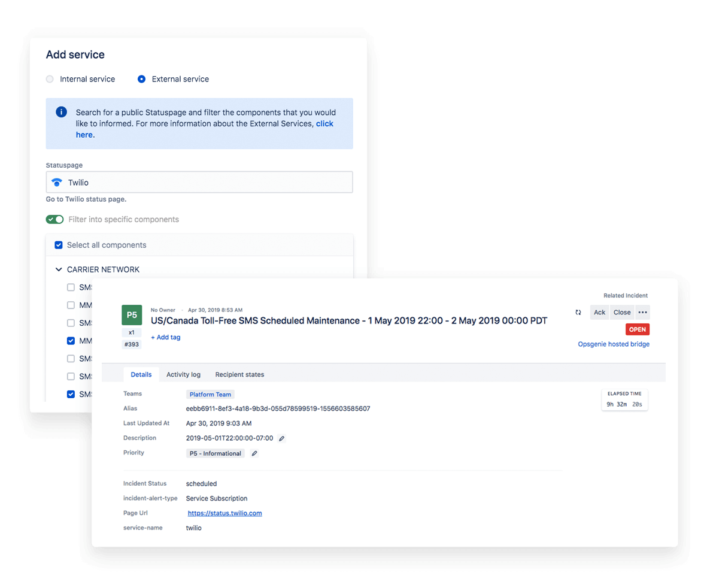Click the Twilio logo in the Statuspage field
The height and width of the screenshot is (588, 710).
tap(57, 182)
